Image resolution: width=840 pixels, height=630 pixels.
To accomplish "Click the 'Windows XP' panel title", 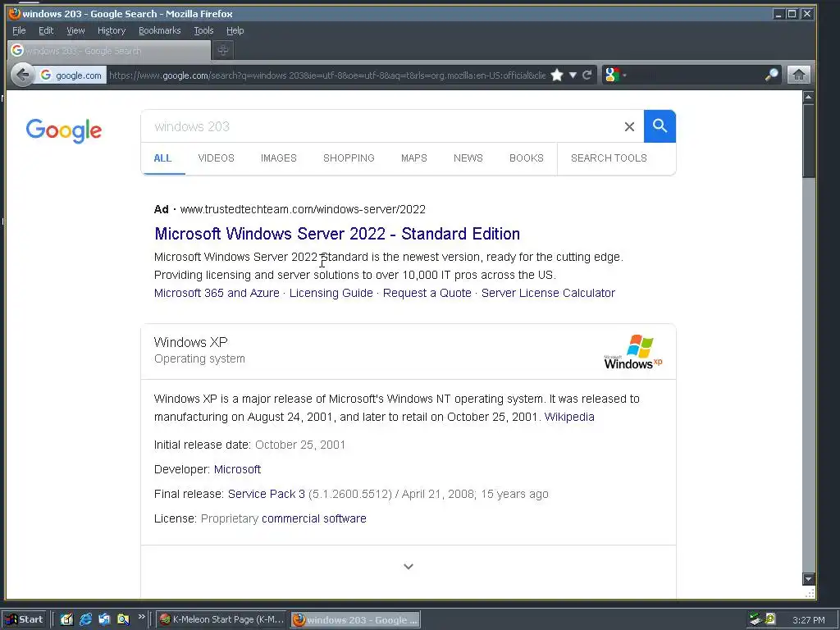I will [x=190, y=342].
